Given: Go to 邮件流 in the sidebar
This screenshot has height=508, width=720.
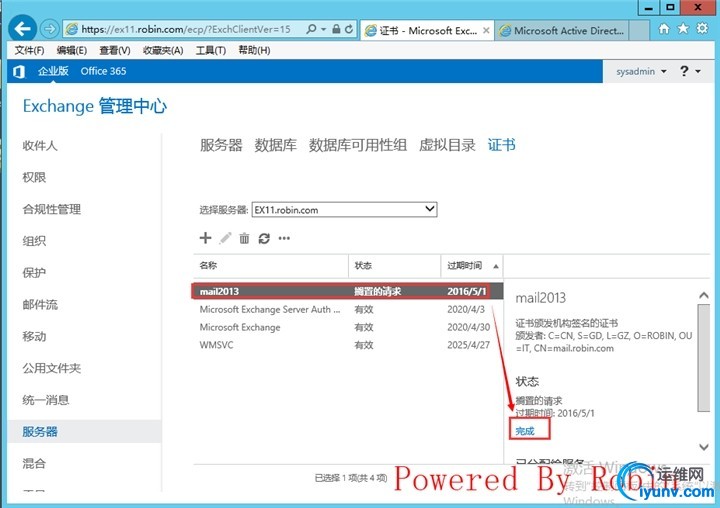Looking at the screenshot, I should [x=40, y=305].
